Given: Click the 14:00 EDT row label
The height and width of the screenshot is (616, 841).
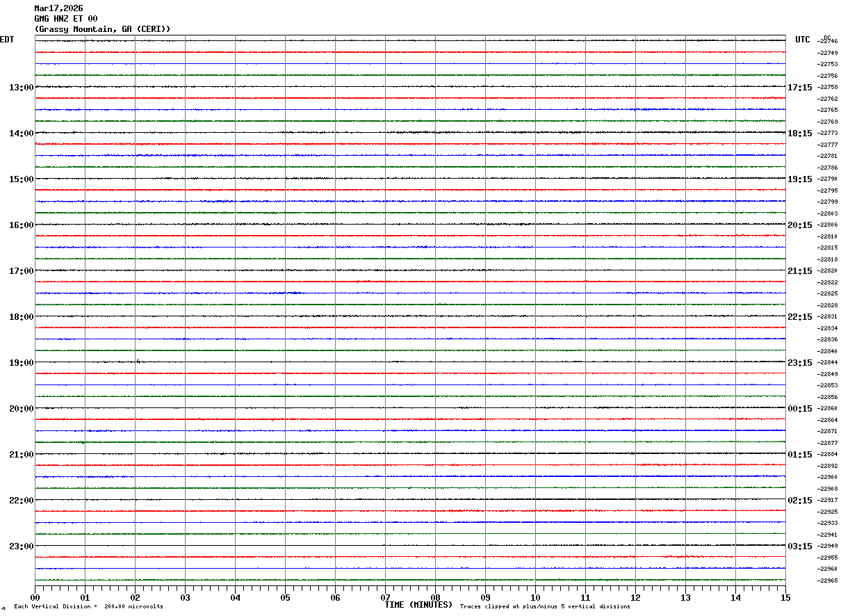Looking at the screenshot, I should (22, 133).
